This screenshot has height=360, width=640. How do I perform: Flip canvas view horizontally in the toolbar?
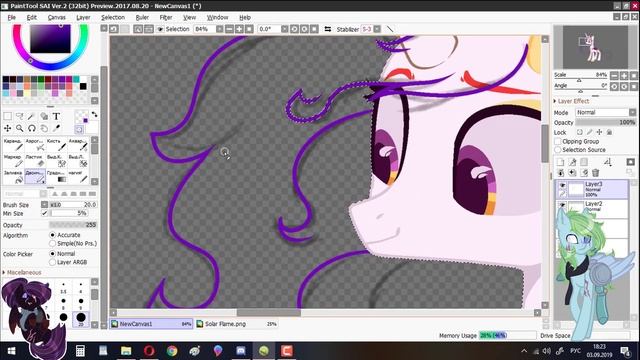coord(328,29)
